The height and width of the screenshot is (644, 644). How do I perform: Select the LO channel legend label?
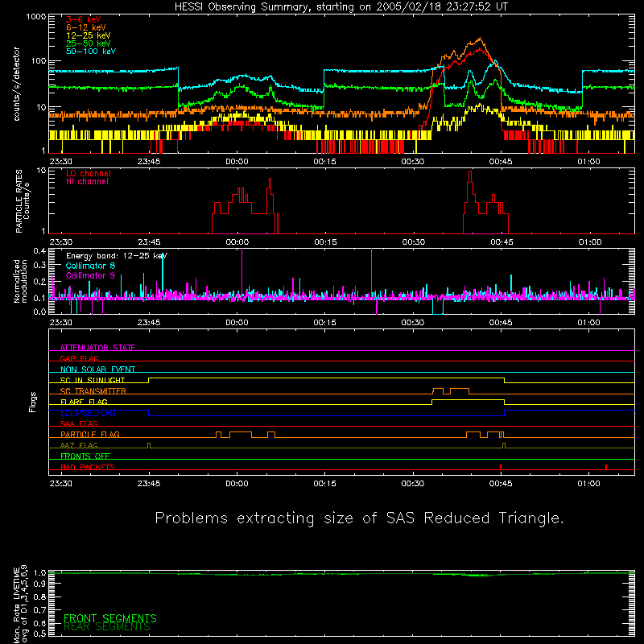click(89, 173)
